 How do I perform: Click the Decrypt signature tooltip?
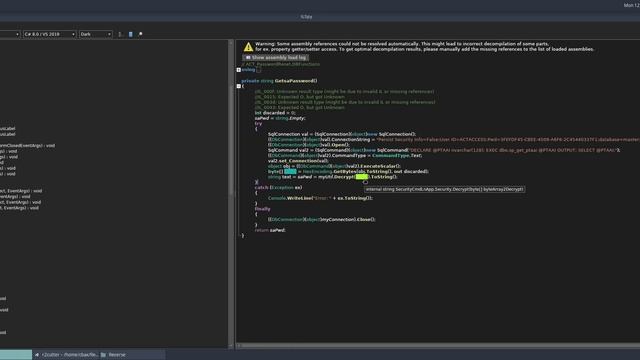click(x=444, y=189)
